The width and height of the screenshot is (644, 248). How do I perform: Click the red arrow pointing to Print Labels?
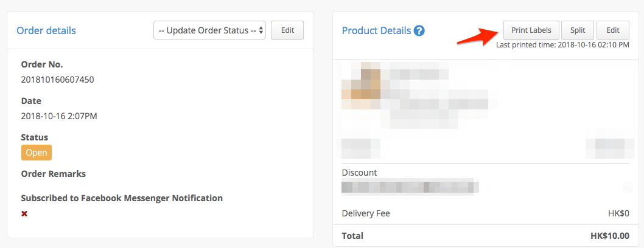point(477,35)
